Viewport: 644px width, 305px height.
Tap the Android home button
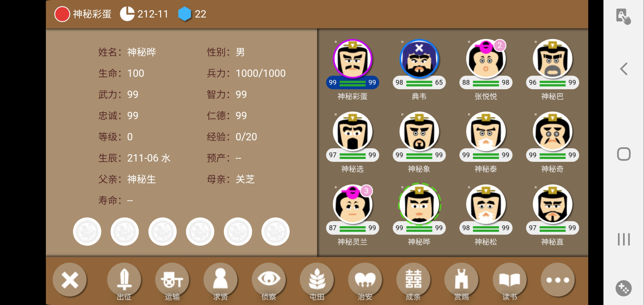point(624,154)
